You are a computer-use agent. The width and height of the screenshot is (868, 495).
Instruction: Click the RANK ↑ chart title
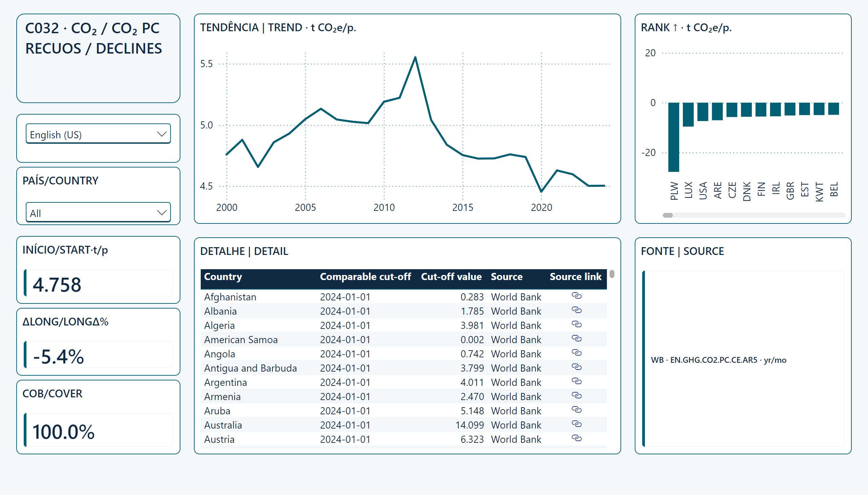click(686, 27)
